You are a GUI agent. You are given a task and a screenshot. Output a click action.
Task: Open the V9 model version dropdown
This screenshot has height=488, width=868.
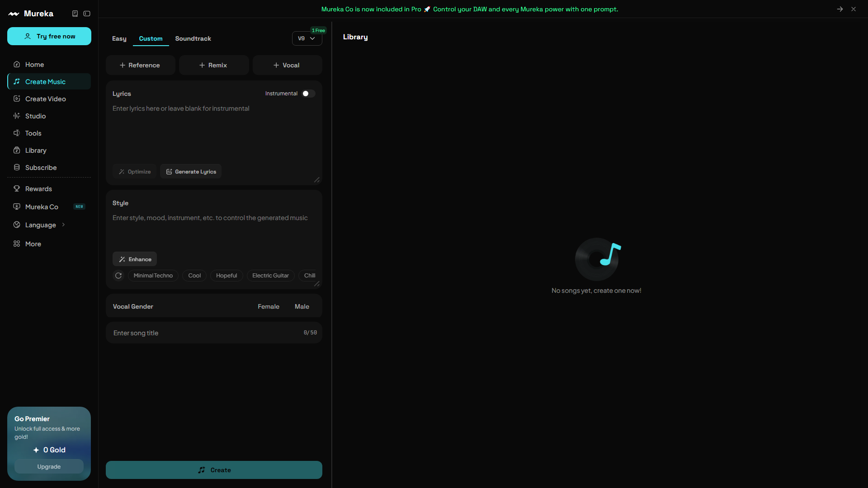(x=307, y=38)
